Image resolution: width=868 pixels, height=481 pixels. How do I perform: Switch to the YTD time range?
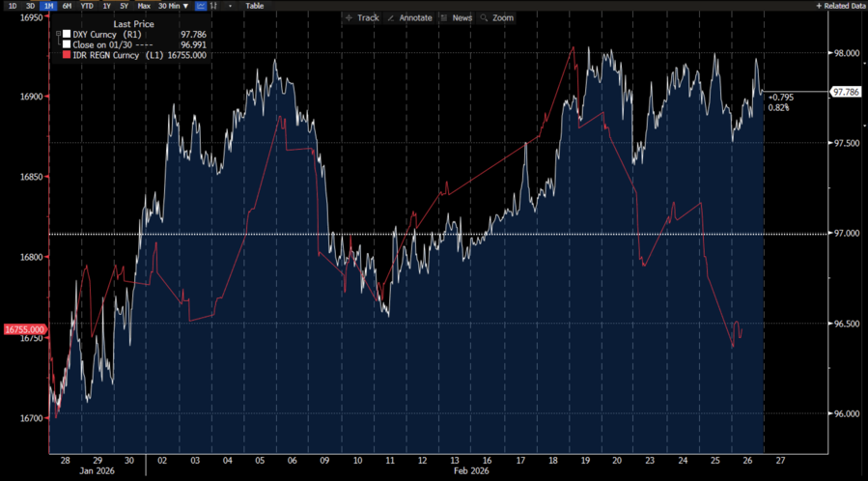pos(86,6)
